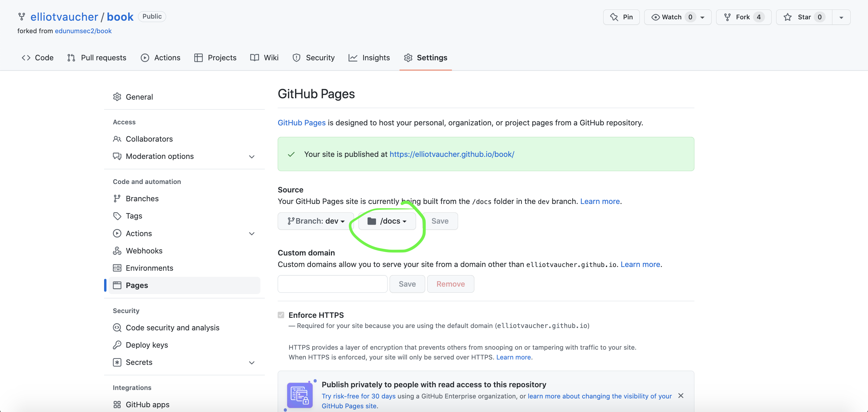Open the Branch: dev dropdown
This screenshot has width=868, height=412.
[316, 221]
